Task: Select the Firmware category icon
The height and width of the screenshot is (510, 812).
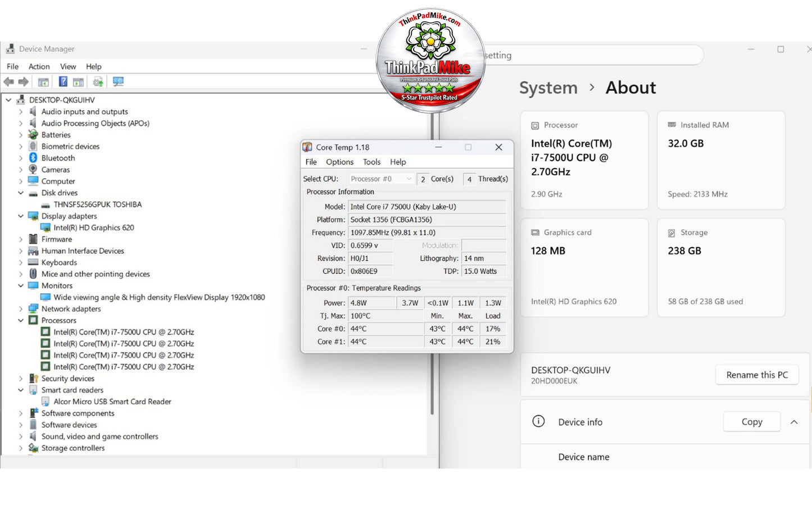Action: point(33,239)
